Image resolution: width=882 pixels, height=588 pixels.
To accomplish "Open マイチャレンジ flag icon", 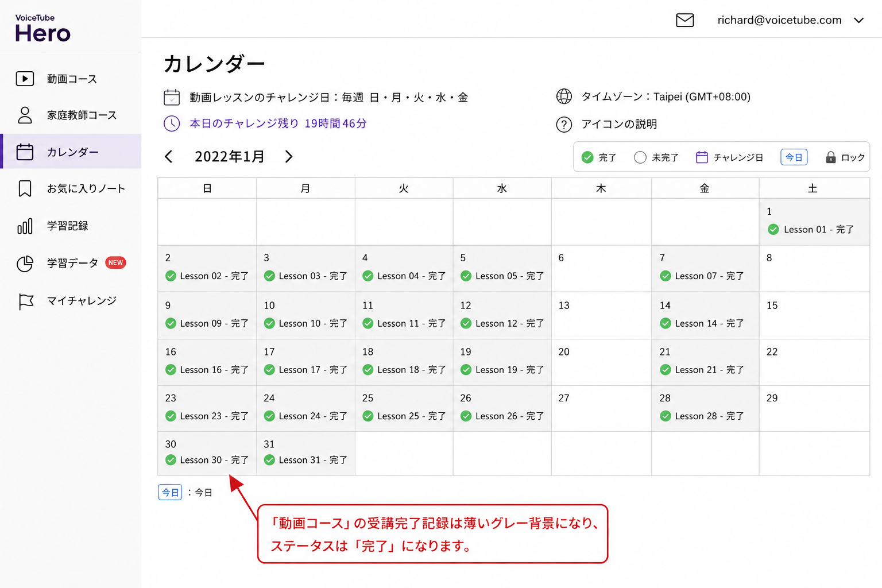I will pos(26,301).
